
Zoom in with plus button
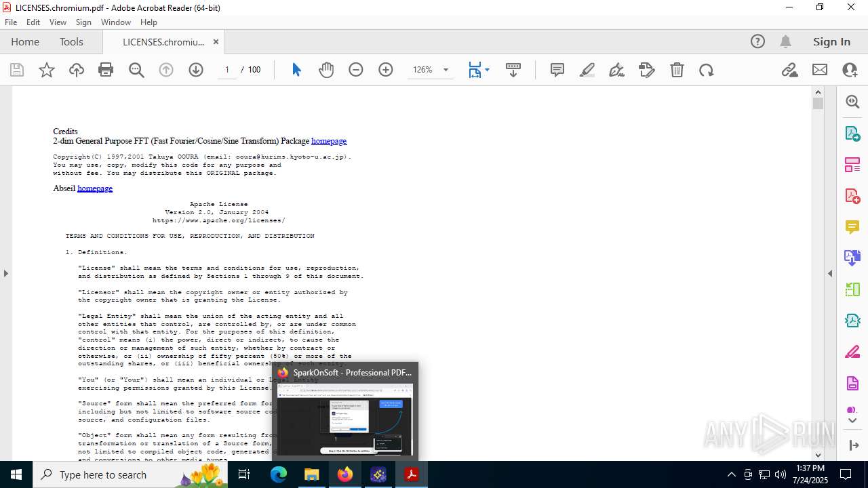386,70
